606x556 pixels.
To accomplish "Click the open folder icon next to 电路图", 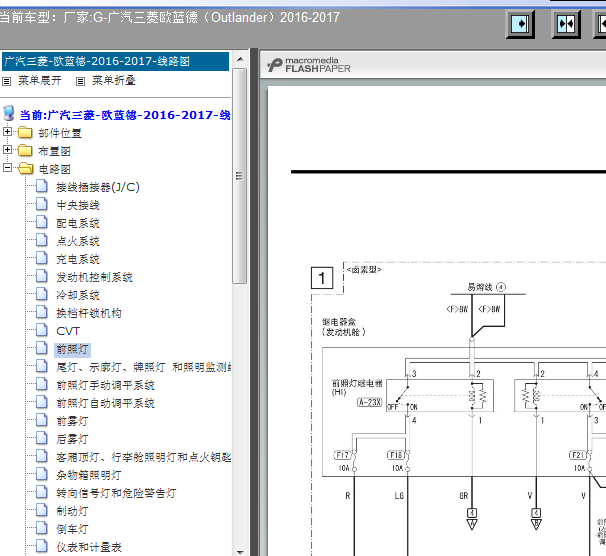I will pos(26,169).
